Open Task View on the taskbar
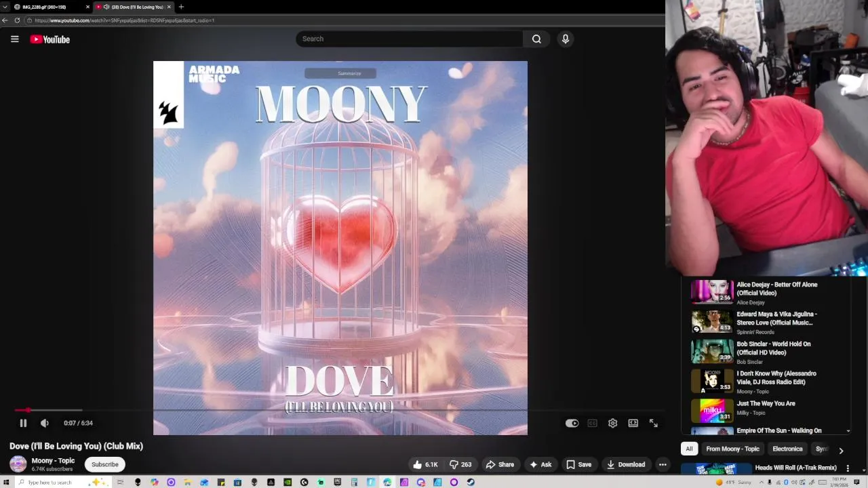 pyautogui.click(x=121, y=483)
